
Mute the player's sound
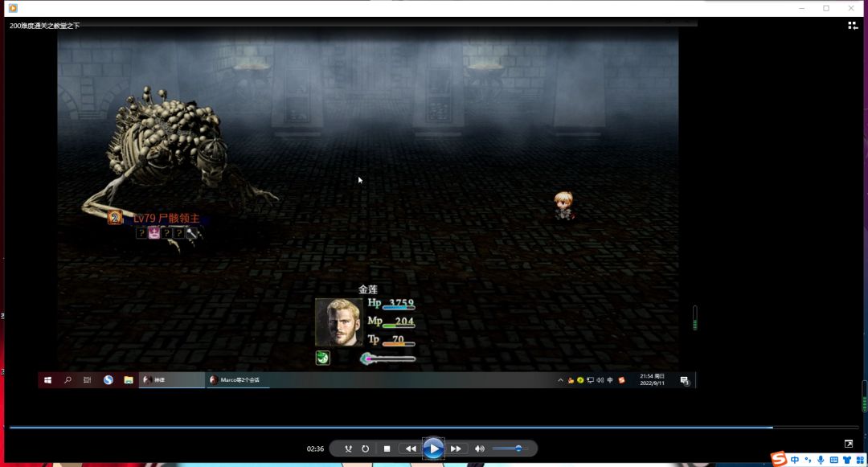point(479,449)
